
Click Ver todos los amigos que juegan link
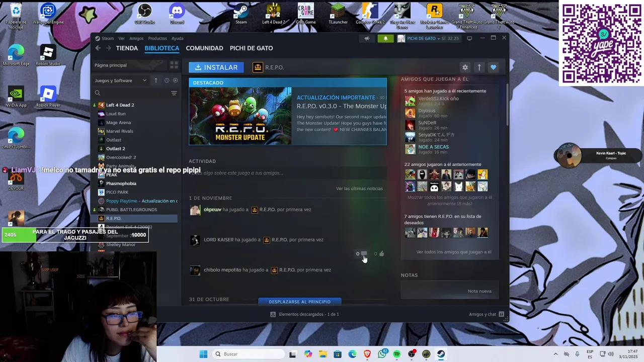pyautogui.click(x=453, y=252)
